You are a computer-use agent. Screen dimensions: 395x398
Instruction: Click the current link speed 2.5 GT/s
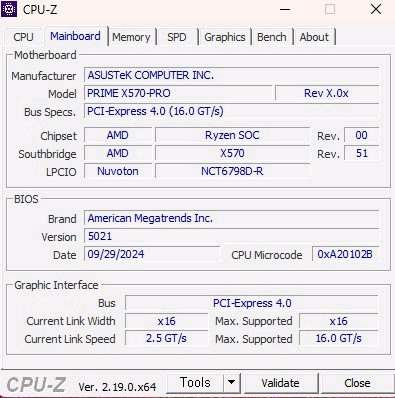point(166,339)
